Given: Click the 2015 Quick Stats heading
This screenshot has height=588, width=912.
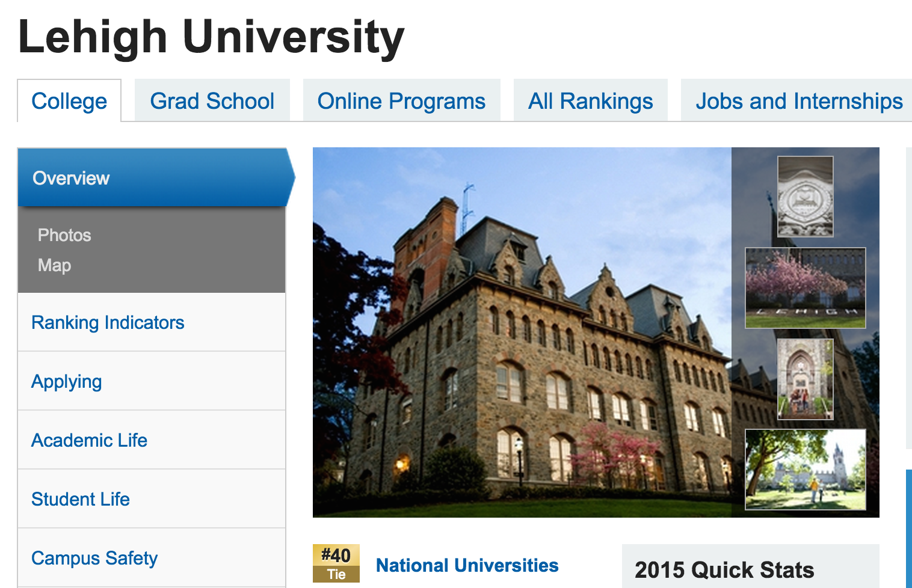Looking at the screenshot, I should click(x=724, y=569).
